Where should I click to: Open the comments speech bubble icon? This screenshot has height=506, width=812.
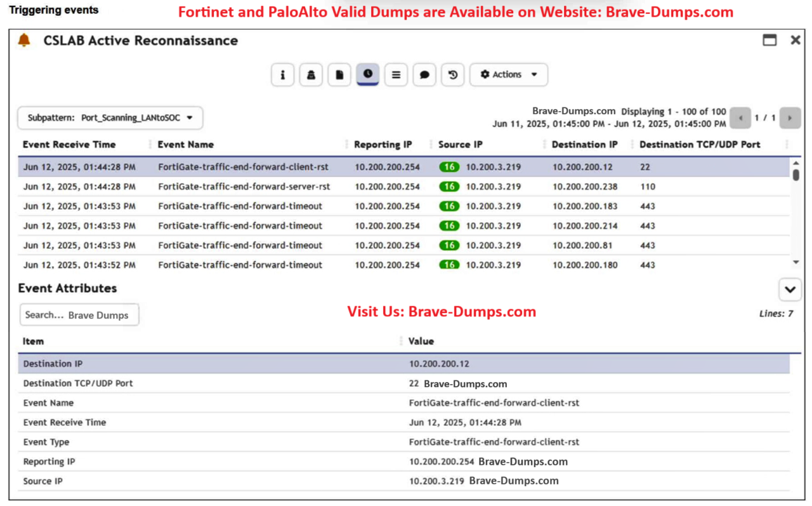click(424, 75)
